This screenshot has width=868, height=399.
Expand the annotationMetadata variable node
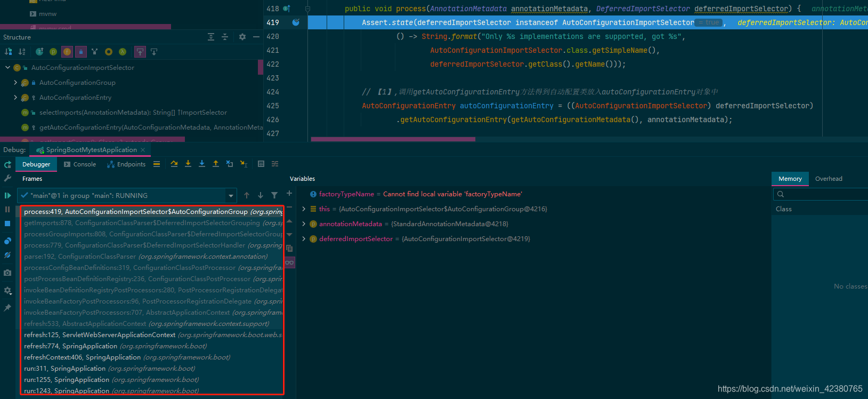click(304, 224)
